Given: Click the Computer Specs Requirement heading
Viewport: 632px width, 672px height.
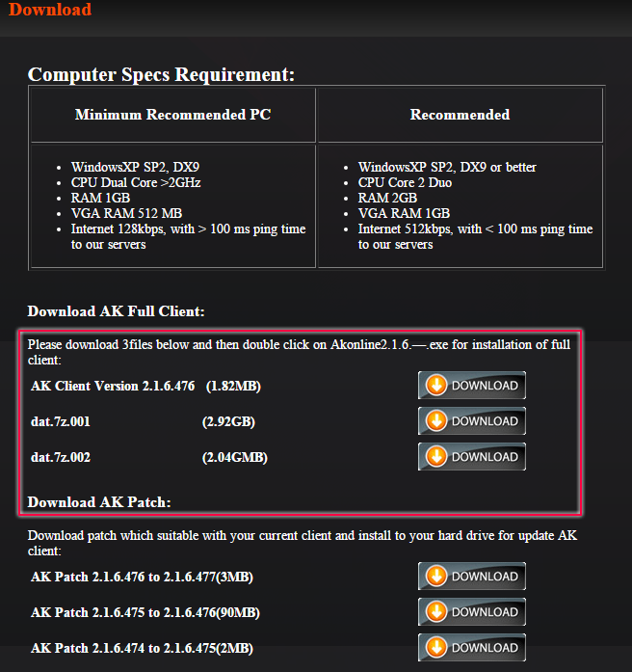Looking at the screenshot, I should point(161,74).
